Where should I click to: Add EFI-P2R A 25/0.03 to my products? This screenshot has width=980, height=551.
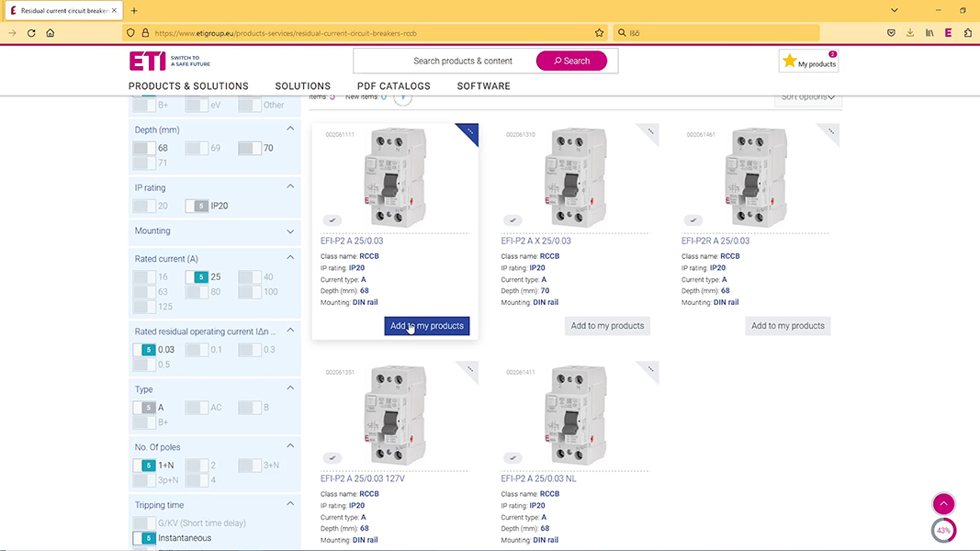point(787,326)
